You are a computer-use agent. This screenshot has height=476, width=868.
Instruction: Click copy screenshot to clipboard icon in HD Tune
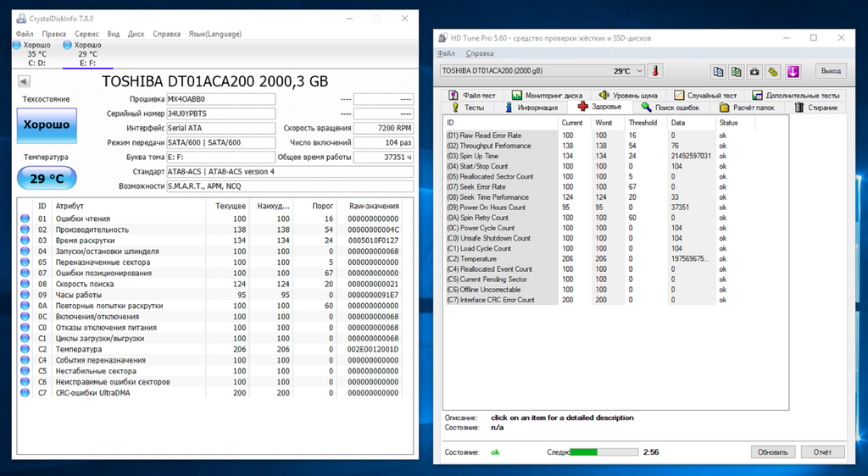[x=737, y=71]
